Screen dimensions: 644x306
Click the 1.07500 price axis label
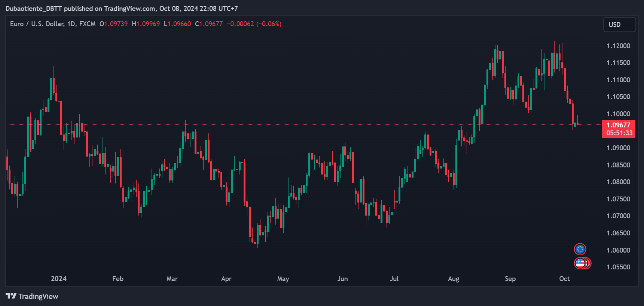point(618,199)
